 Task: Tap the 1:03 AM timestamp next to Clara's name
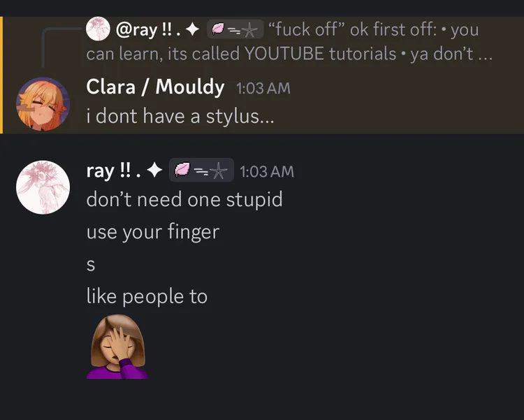point(263,88)
